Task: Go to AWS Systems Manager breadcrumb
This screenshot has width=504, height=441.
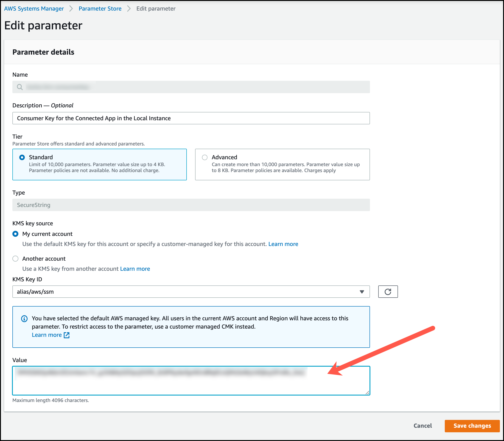Action: pos(34,8)
